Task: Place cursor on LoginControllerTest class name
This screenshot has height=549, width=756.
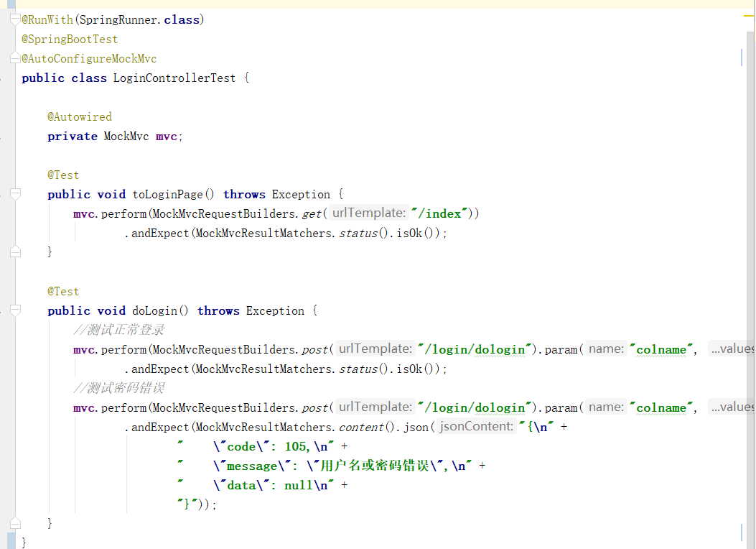Action: pos(174,78)
